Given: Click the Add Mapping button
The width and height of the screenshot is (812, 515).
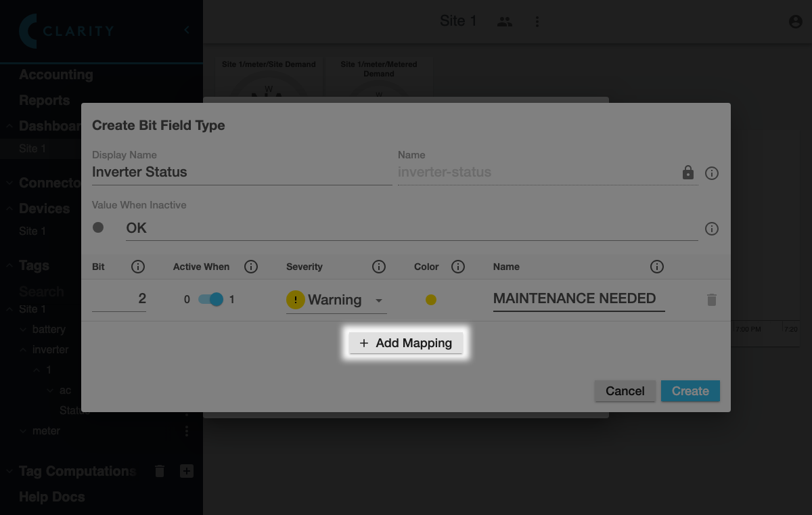Looking at the screenshot, I should pos(405,343).
